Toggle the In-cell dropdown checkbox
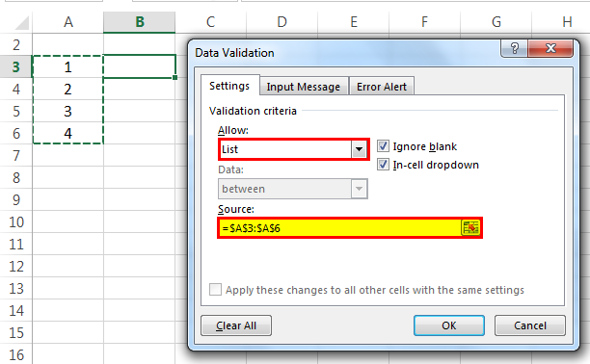Viewport: 590px width, 364px height. point(383,165)
